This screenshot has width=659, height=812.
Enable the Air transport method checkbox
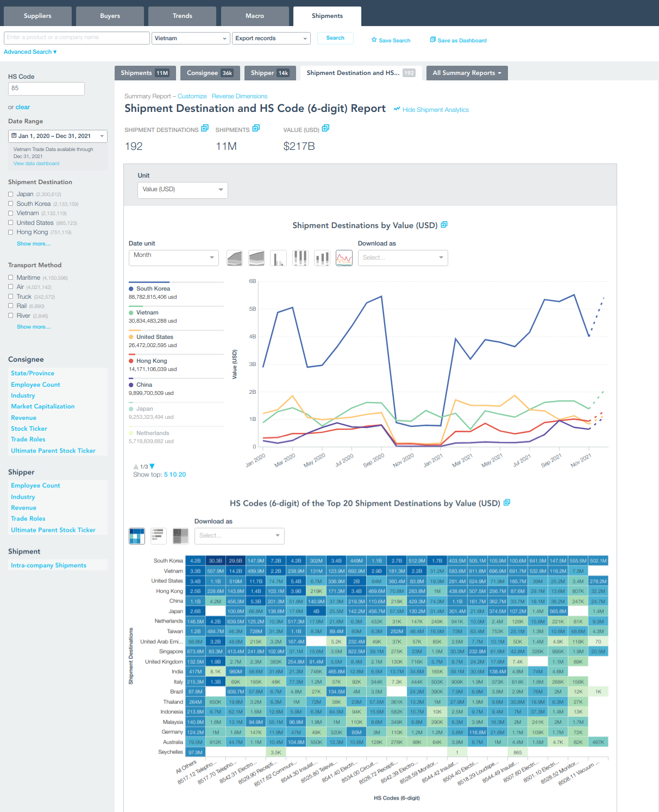pos(11,287)
